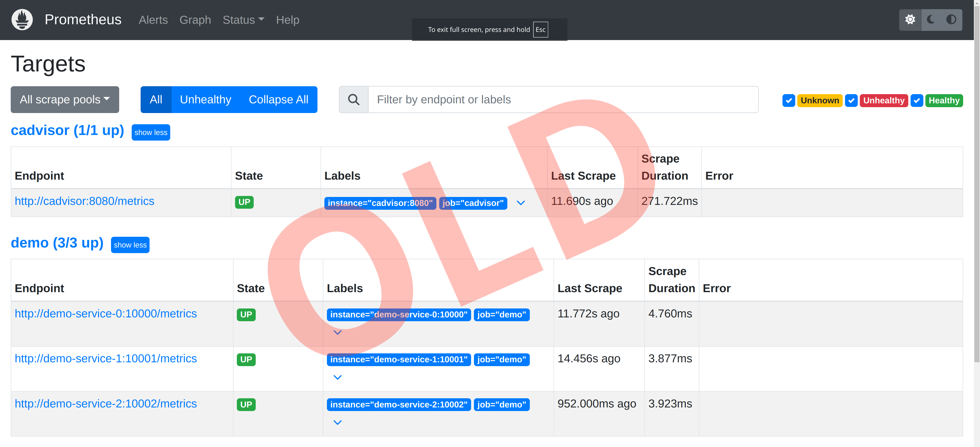The image size is (980, 447).
Task: Disable the Unhealthy state filter checkbox
Action: tap(852, 101)
